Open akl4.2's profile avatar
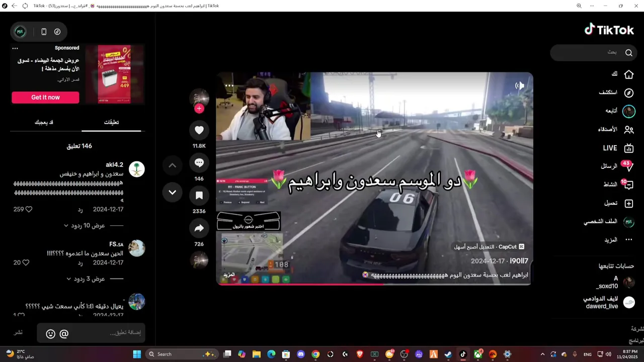Viewport: 644px width, 362px height. (137, 169)
